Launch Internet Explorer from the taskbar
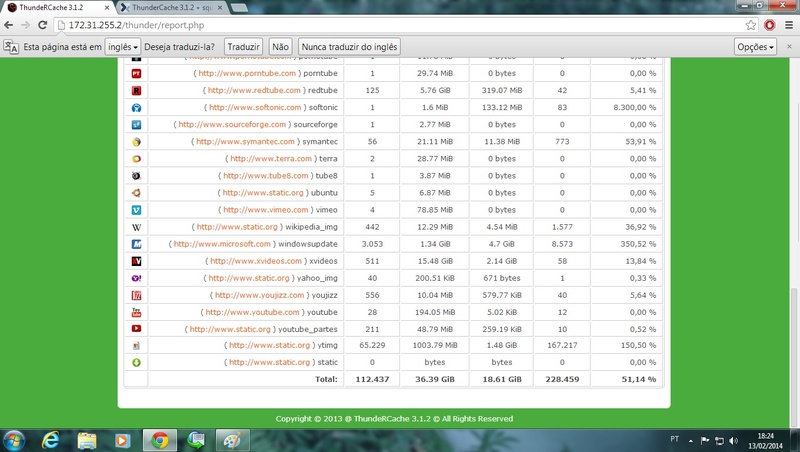800x452 pixels. coord(51,440)
